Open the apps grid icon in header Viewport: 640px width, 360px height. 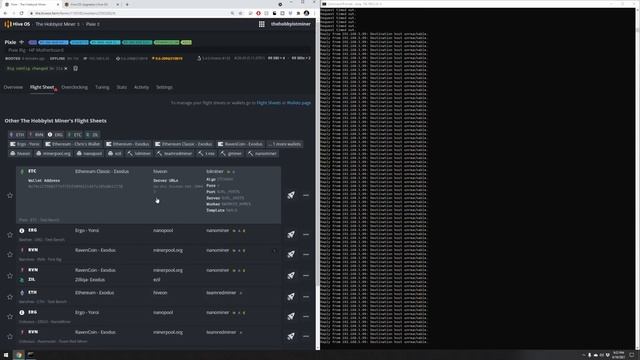point(262,24)
